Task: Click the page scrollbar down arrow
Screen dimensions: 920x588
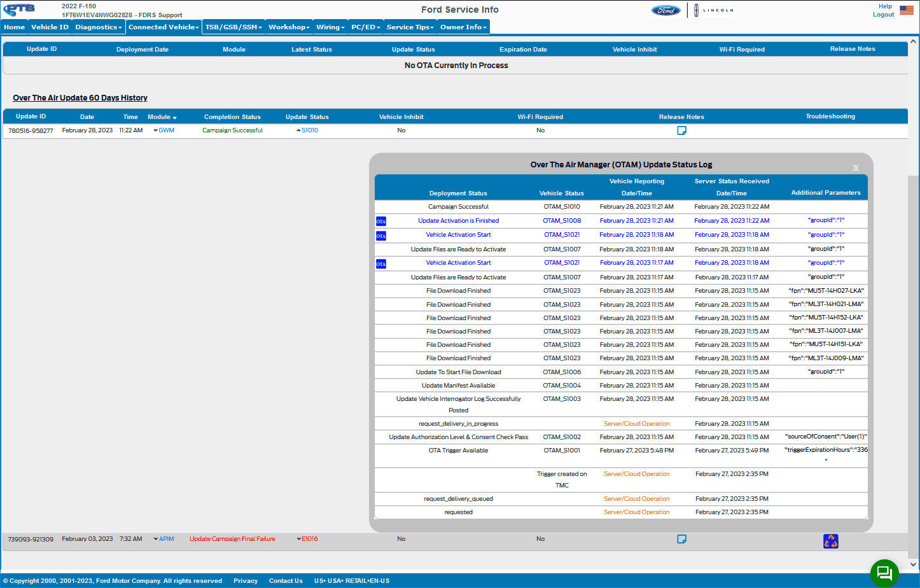Action: pos(914,564)
